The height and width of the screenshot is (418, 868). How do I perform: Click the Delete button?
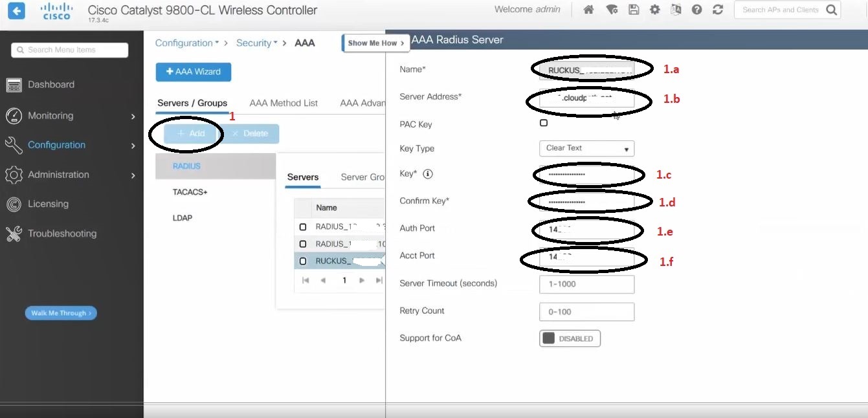(x=250, y=134)
